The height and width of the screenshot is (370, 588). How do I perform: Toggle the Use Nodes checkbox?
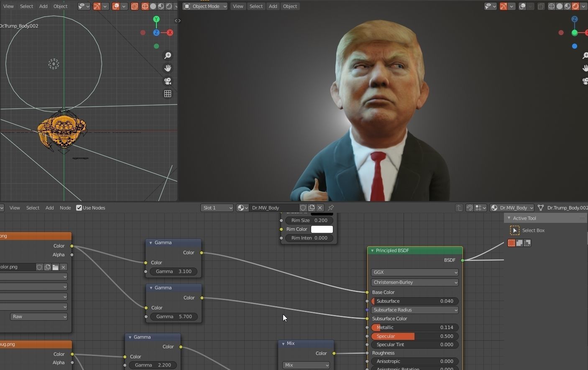(79, 208)
